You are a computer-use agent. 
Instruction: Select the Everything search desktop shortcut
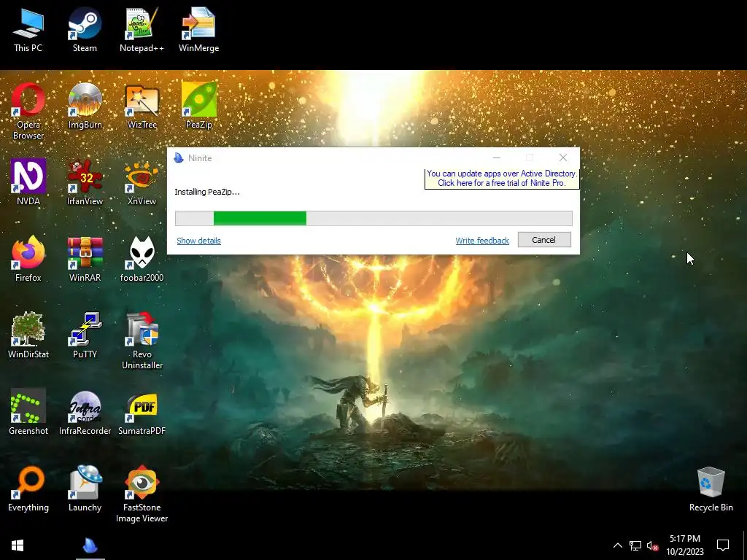pyautogui.click(x=28, y=489)
